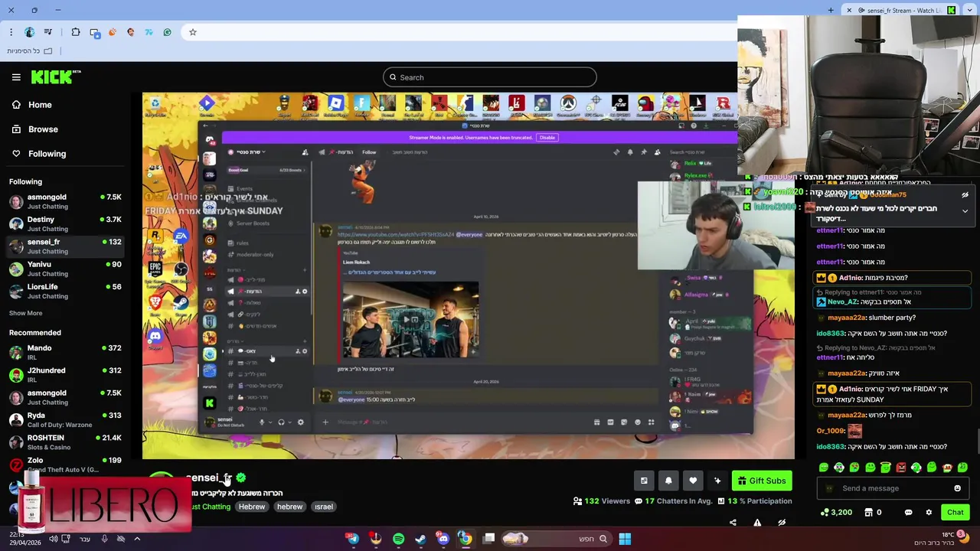Open emoji picker in chat input
This screenshot has height=551, width=980.
point(957,488)
